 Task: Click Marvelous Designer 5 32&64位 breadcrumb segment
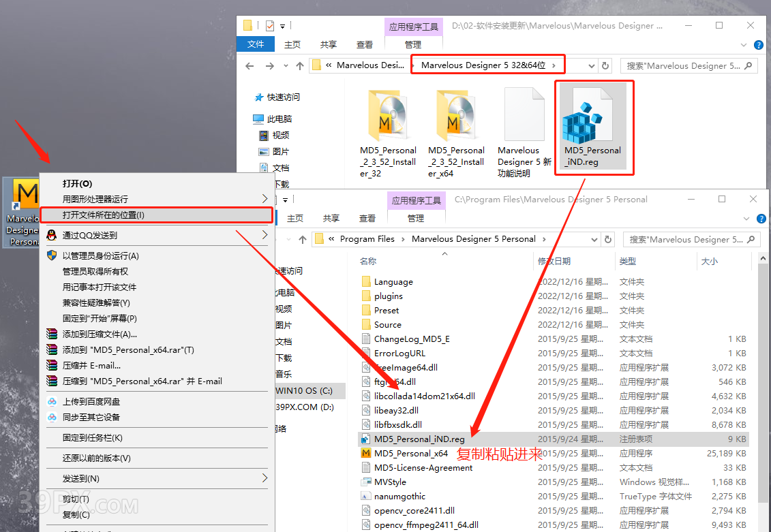coord(483,65)
